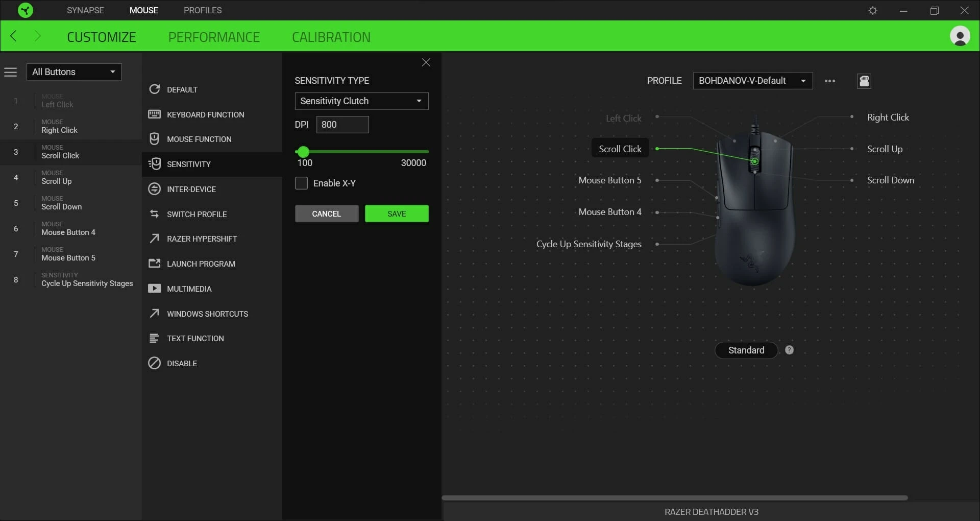Click the SAVE button
The width and height of the screenshot is (980, 521).
click(x=397, y=214)
